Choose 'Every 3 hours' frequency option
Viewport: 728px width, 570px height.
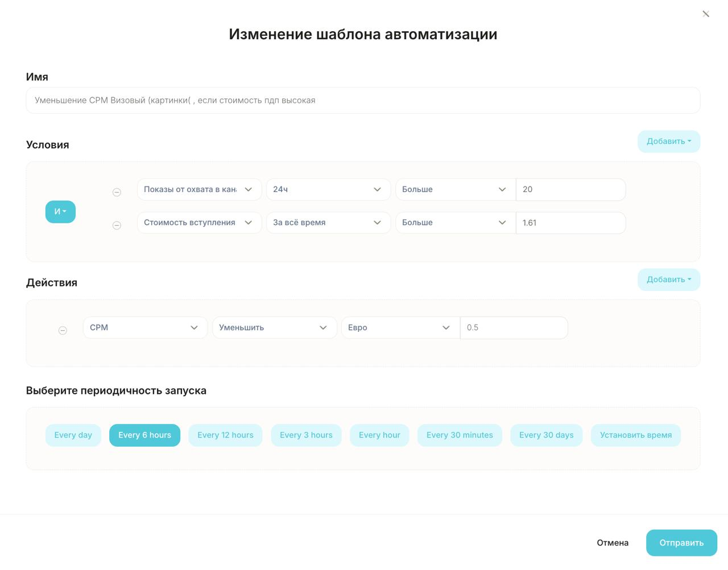(x=306, y=435)
